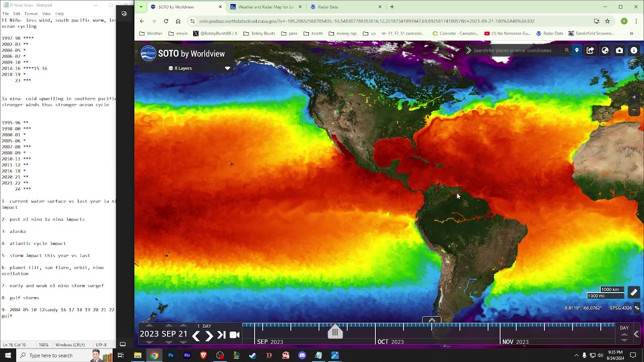Viewport: 644px width, 362px height.
Task: Open Photoshop from the taskbar
Action: point(171,355)
